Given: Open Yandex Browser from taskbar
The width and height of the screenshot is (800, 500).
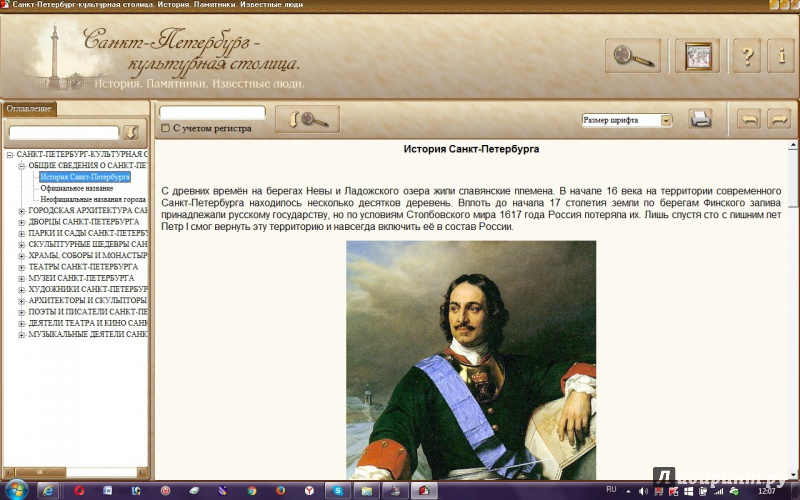Looking at the screenshot, I should pos(309,490).
